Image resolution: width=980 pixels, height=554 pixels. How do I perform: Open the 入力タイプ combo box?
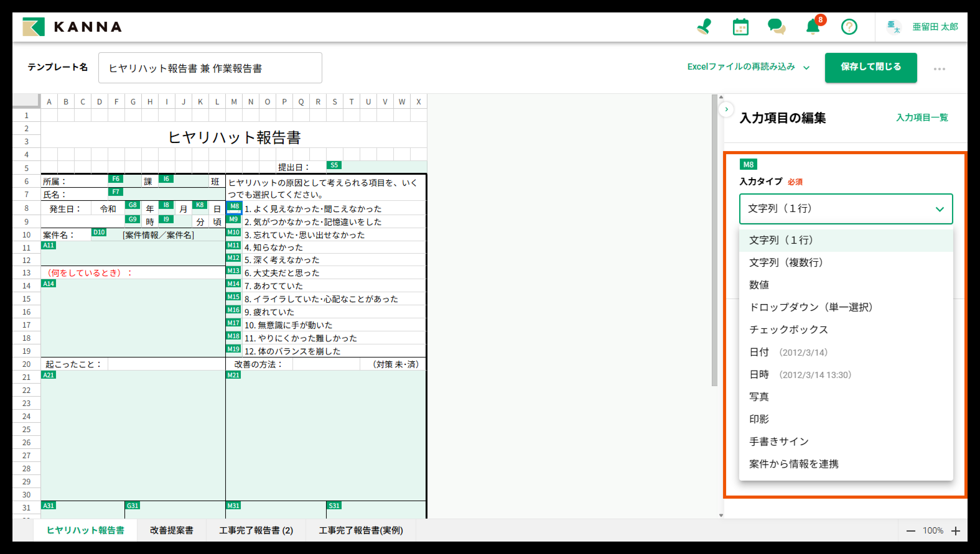[845, 209]
